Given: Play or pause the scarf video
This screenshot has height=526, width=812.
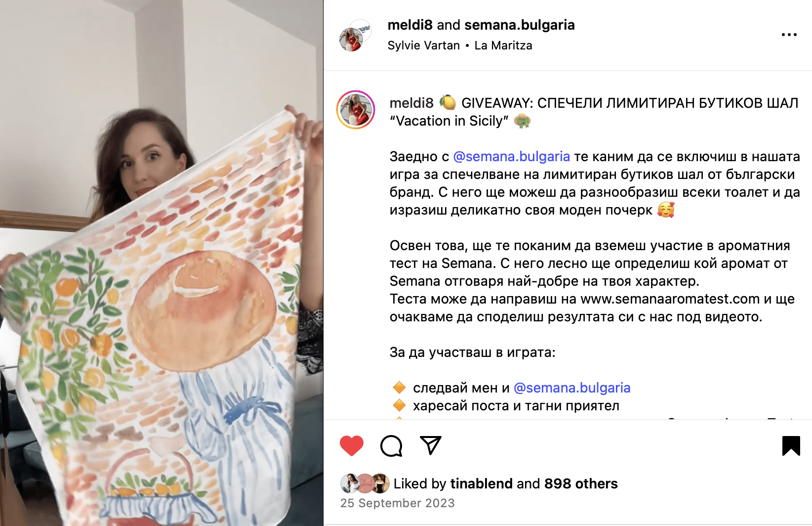Looking at the screenshot, I should point(162,263).
